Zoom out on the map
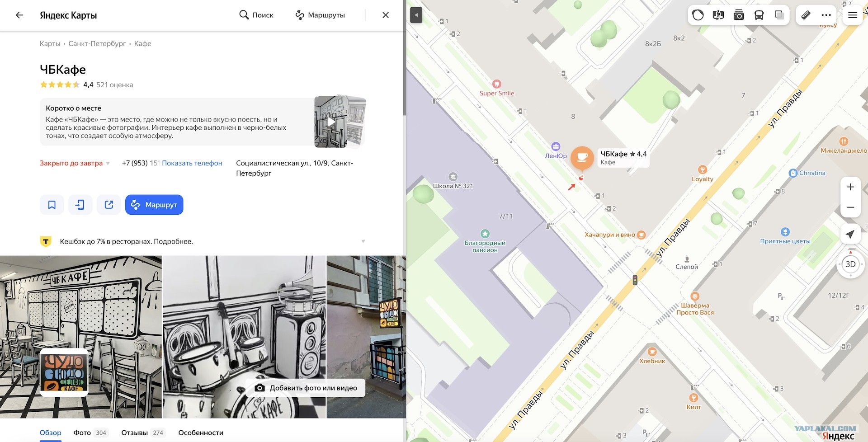Viewport: 868px width, 442px height. coord(850,207)
